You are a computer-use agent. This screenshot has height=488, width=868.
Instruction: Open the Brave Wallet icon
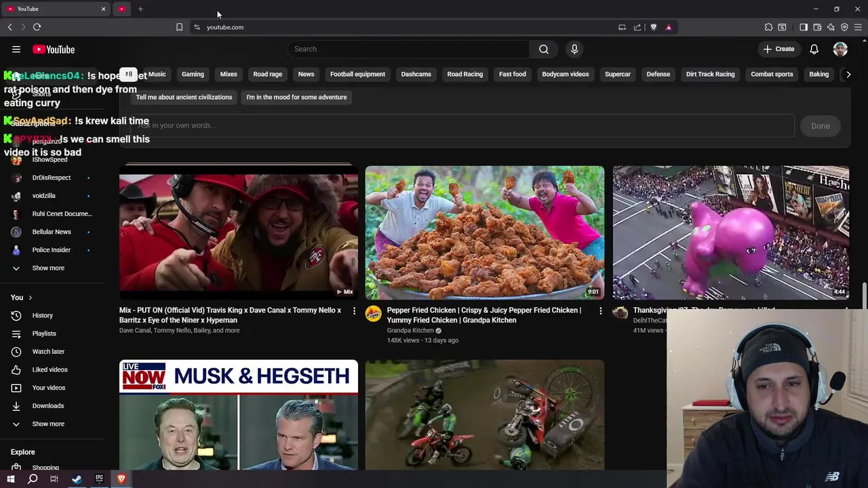click(x=817, y=27)
